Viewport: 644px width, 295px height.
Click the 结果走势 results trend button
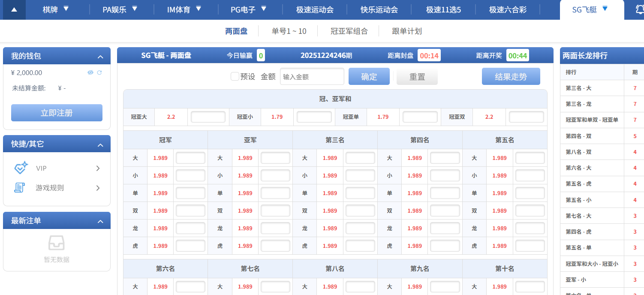pyautogui.click(x=511, y=76)
